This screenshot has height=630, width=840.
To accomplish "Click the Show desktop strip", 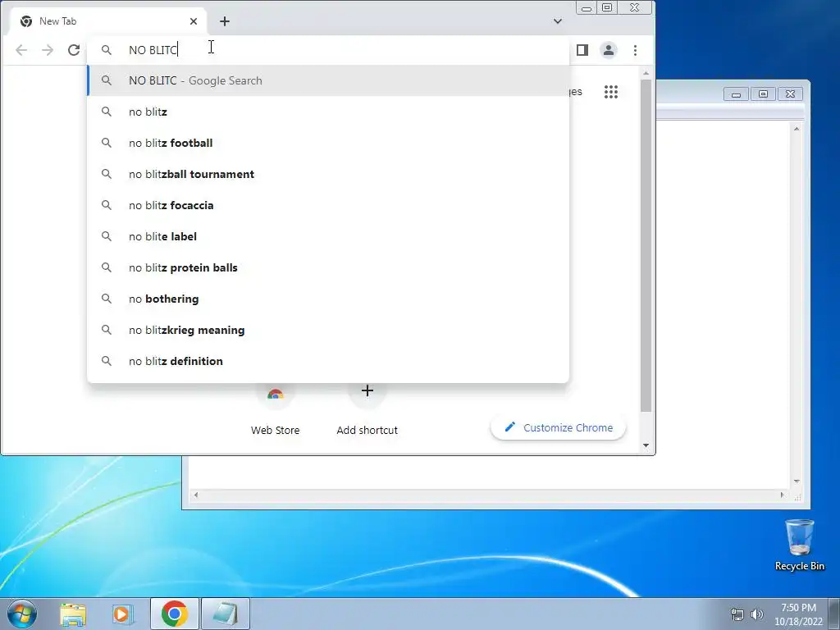I will 834,614.
